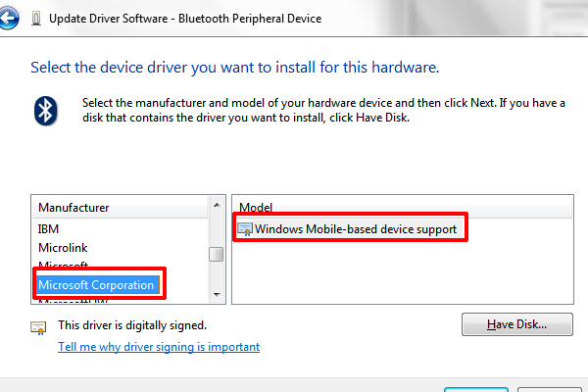Click the empty area of Model list

(x=403, y=272)
